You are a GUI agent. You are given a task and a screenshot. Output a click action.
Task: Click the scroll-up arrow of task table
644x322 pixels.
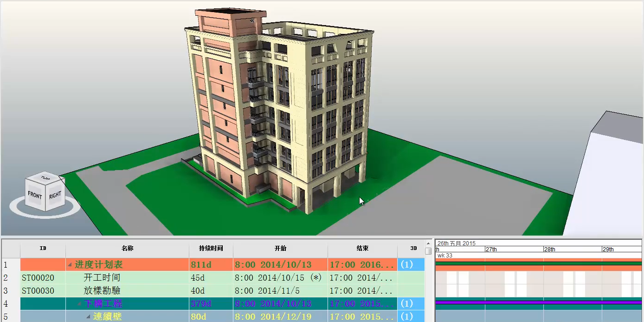pyautogui.click(x=428, y=243)
